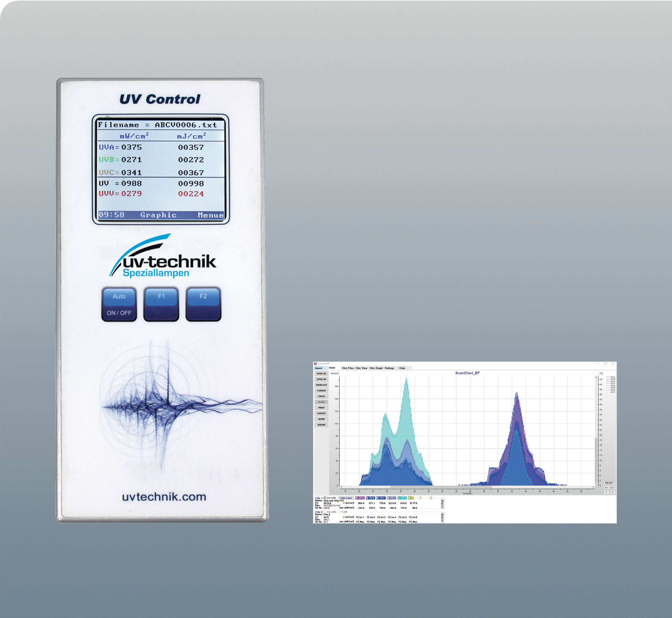The width and height of the screenshot is (672, 618).
Task: Open the Hist. Files tab
Action: click(x=348, y=368)
